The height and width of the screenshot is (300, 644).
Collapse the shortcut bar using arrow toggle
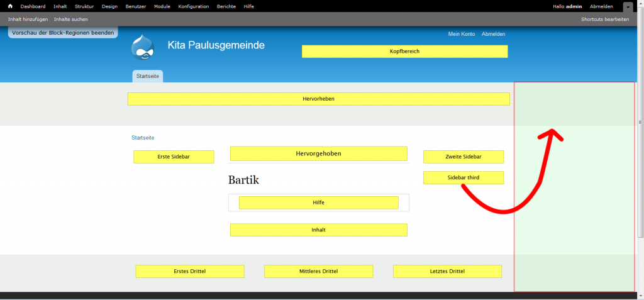point(628,6)
